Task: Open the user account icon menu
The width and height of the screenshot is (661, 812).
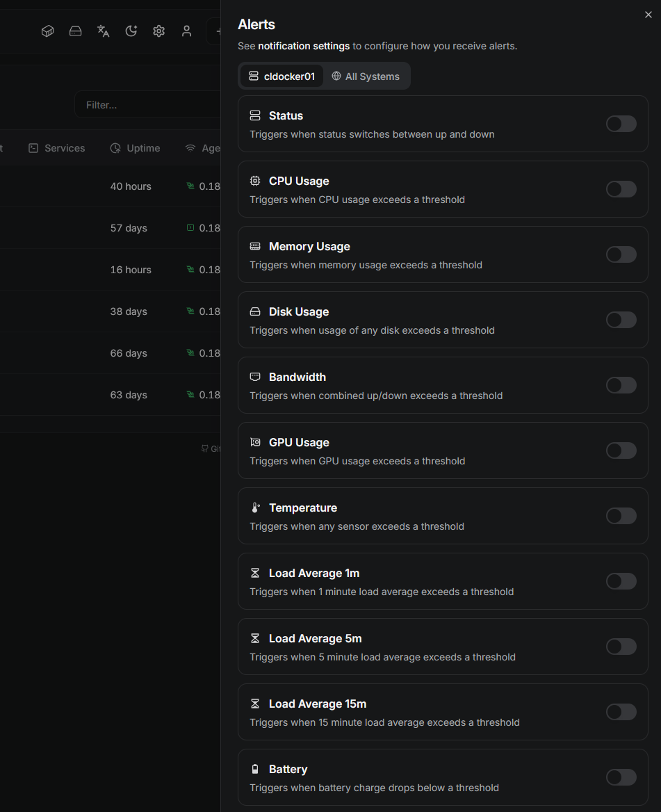Action: [x=186, y=31]
